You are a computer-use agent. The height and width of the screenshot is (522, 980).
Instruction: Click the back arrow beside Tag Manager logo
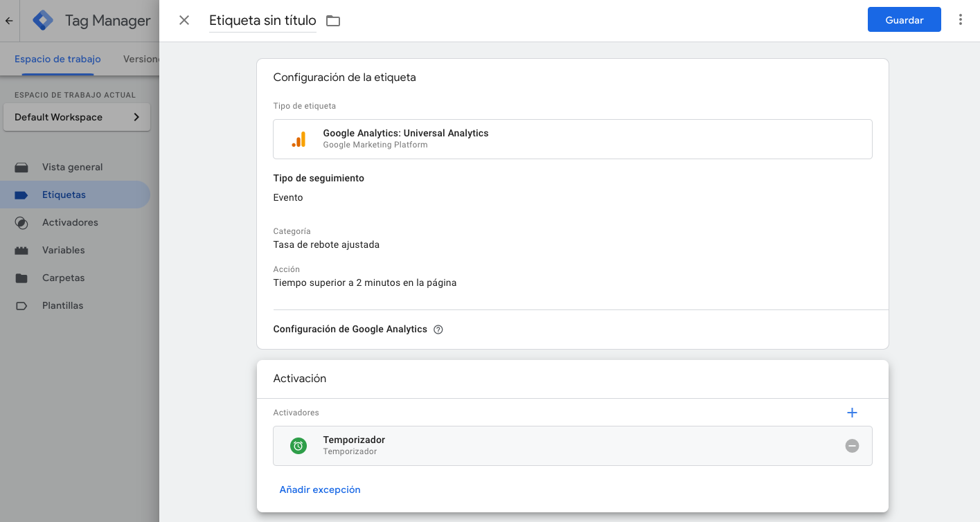coord(9,21)
